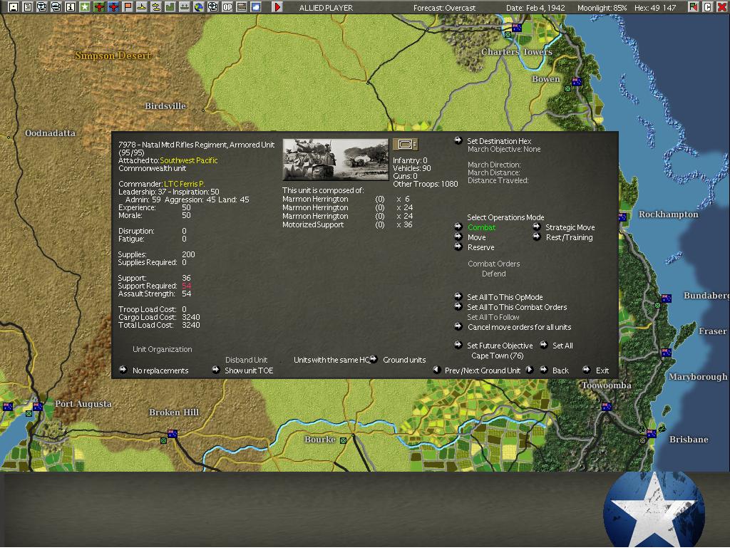This screenshot has height=560, width=730.
Task: Open the document list icon in the toolbar
Action: 28,7
